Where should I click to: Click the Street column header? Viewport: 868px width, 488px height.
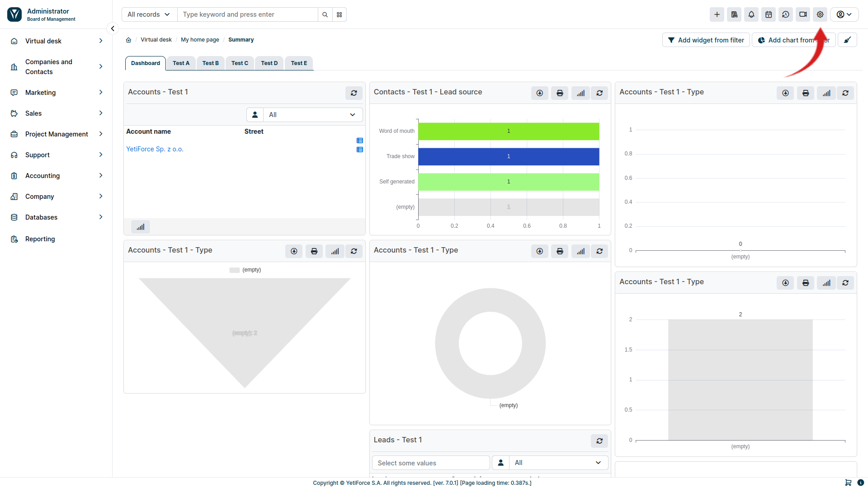tap(254, 131)
